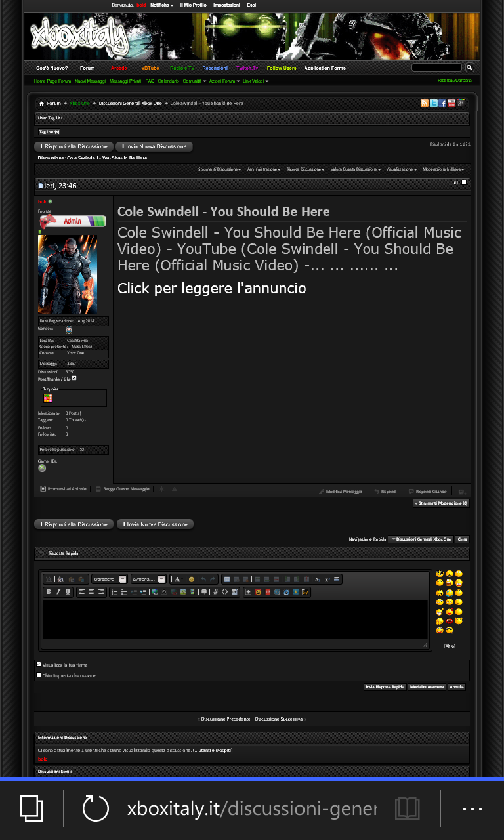Click the search magnifier icon in navbar
Screen dimensions: 504x840
[469, 67]
